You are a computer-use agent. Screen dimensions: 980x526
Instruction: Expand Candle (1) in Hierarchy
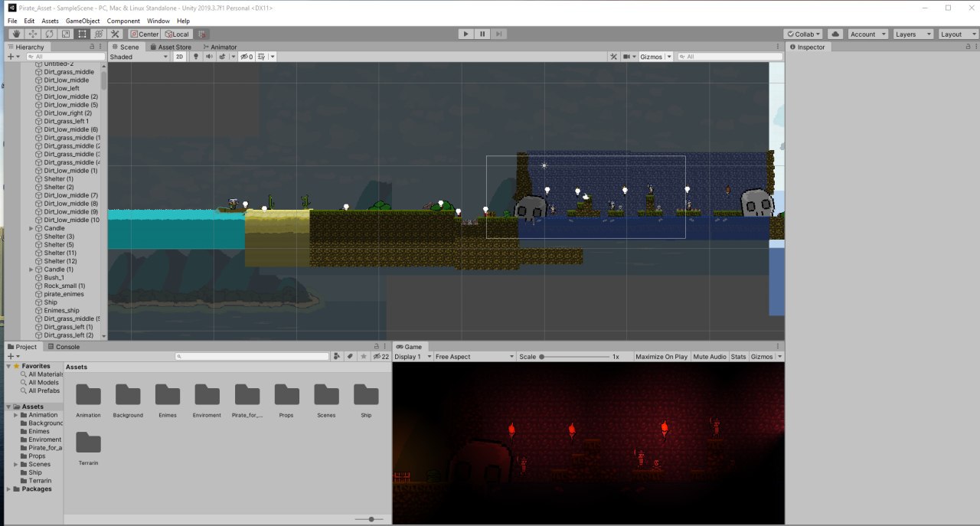pyautogui.click(x=31, y=270)
